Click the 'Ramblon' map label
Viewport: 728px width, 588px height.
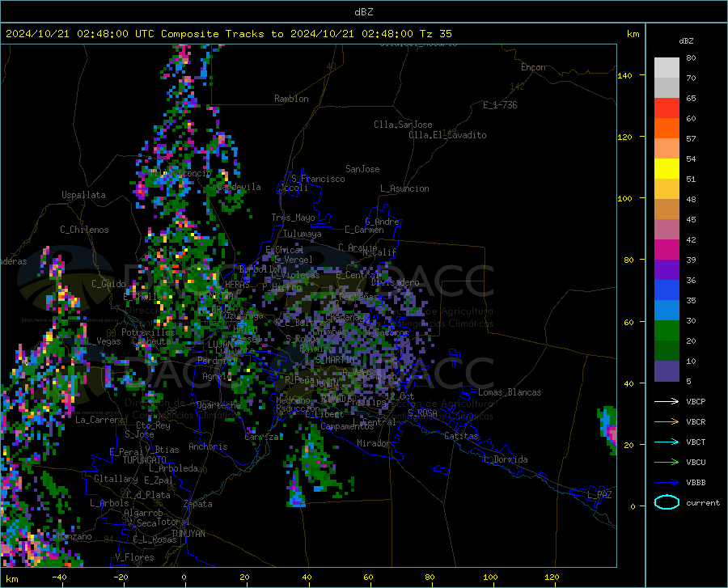pyautogui.click(x=291, y=99)
